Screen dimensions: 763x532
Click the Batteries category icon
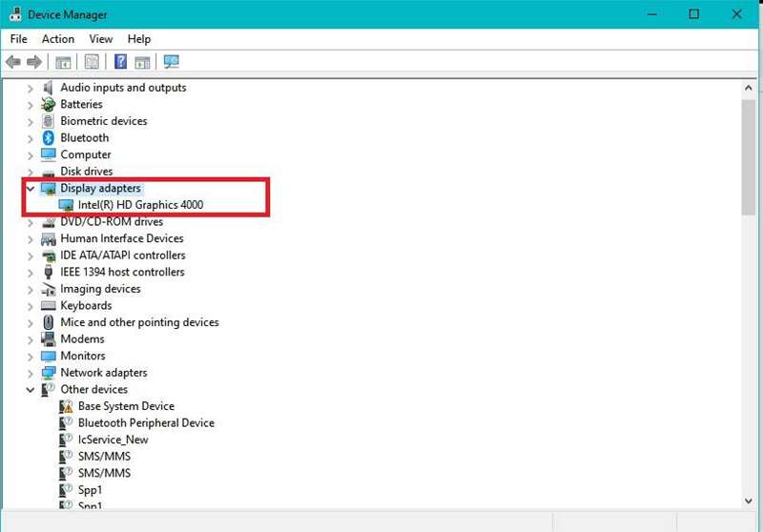pos(49,105)
